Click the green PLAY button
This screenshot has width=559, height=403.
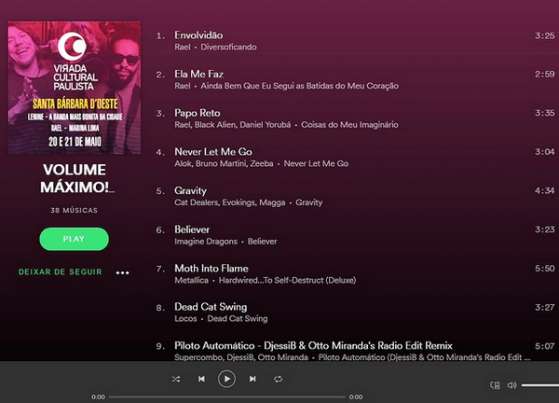pyautogui.click(x=74, y=239)
